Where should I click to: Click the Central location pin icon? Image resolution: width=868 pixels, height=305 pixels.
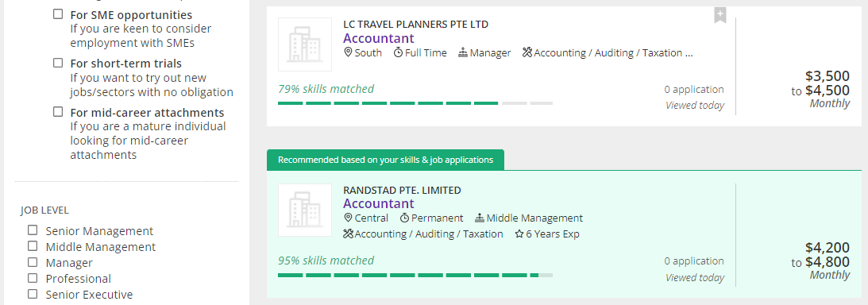point(348,218)
